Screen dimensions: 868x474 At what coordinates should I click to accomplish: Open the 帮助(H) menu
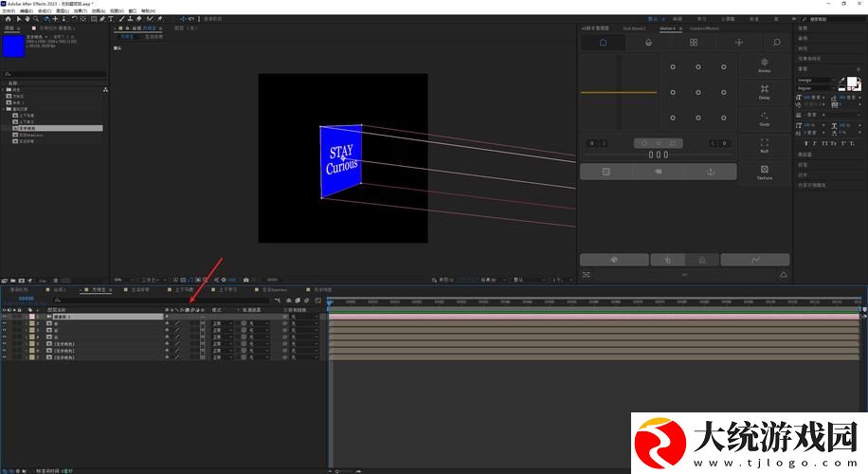coord(149,11)
